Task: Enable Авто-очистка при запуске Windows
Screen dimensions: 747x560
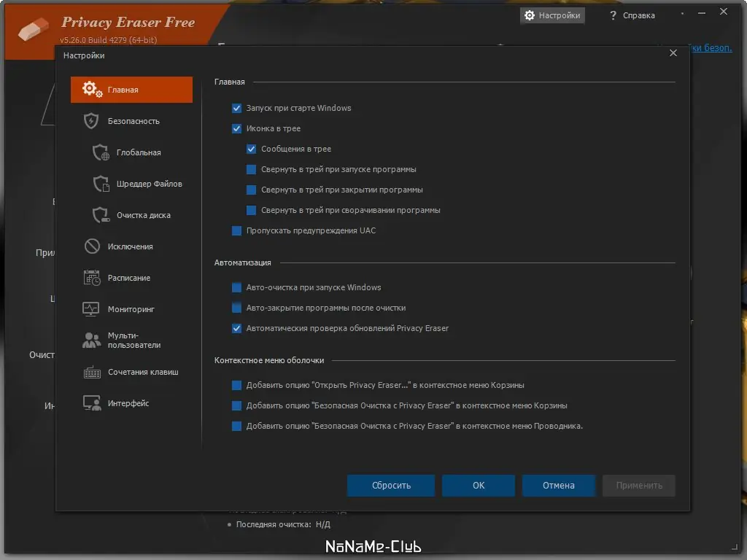Action: point(237,287)
